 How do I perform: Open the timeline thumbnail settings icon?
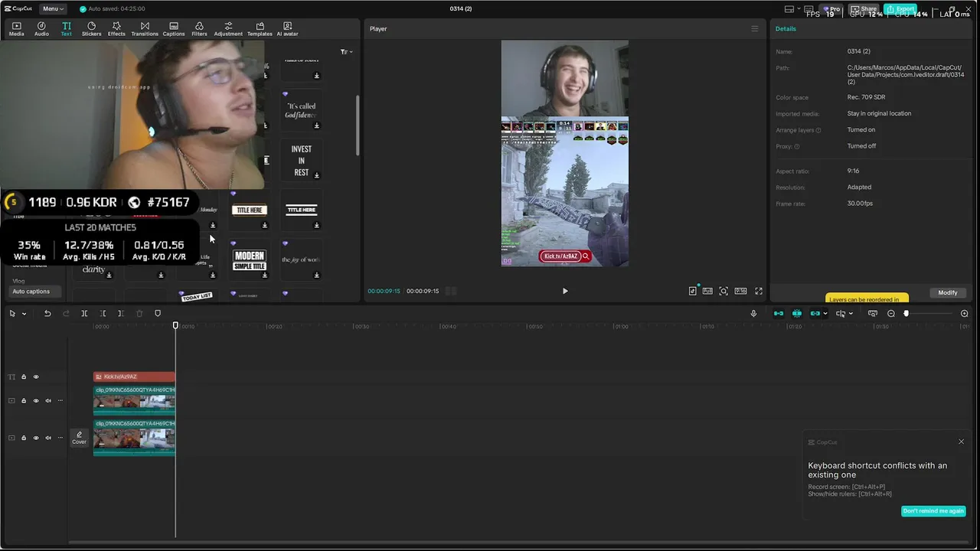pos(873,314)
